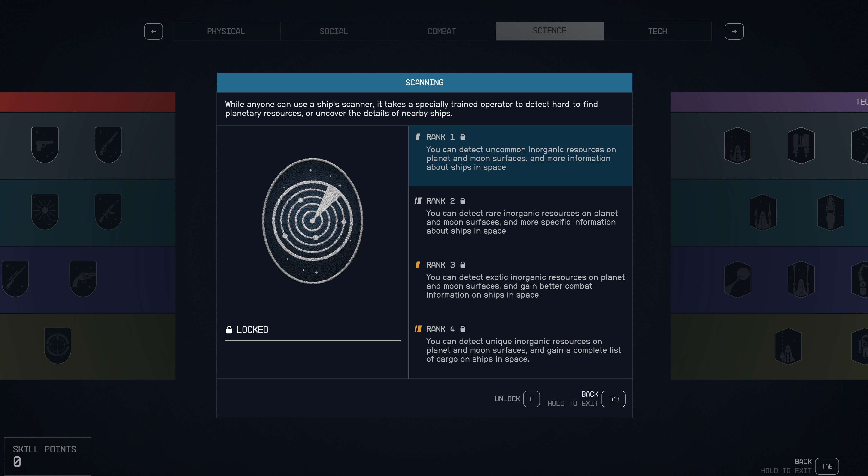Image resolution: width=868 pixels, height=476 pixels.
Task: Click the Locked progress bar
Action: click(313, 341)
